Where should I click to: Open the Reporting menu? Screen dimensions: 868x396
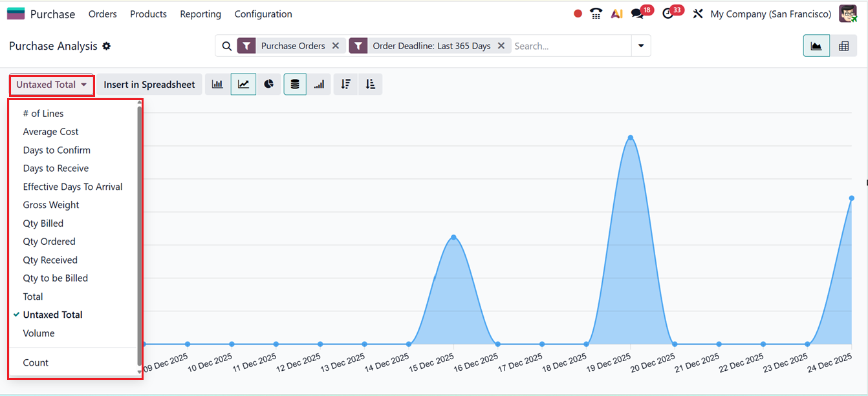[x=201, y=14]
